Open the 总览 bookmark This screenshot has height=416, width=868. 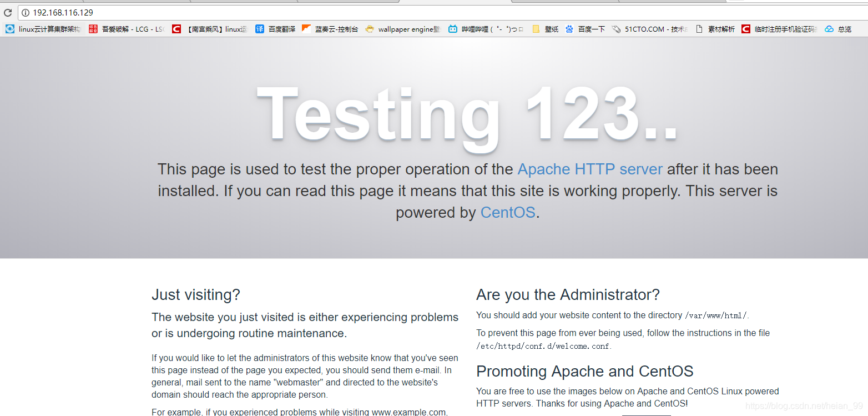(x=838, y=29)
